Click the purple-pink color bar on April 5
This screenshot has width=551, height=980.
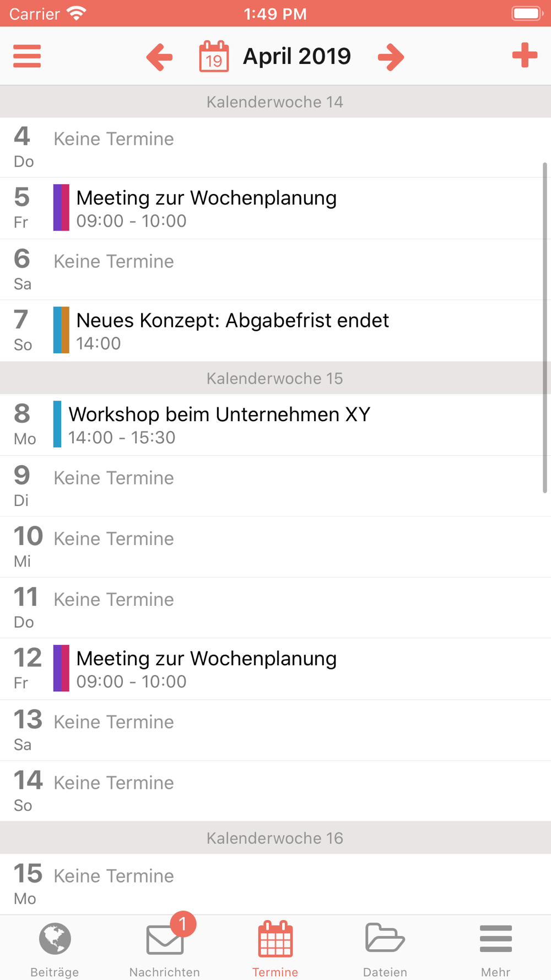pyautogui.click(x=61, y=208)
